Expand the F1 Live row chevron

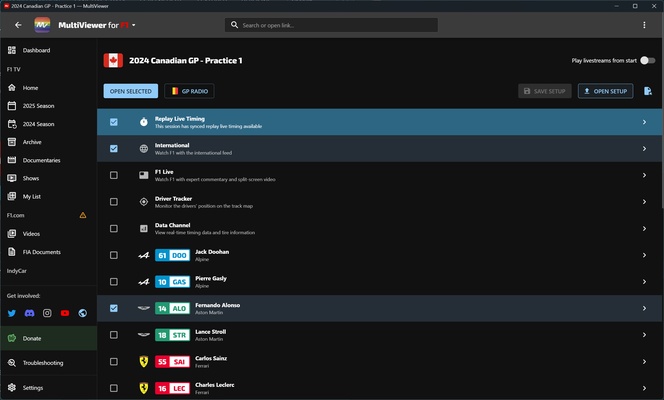tap(644, 175)
